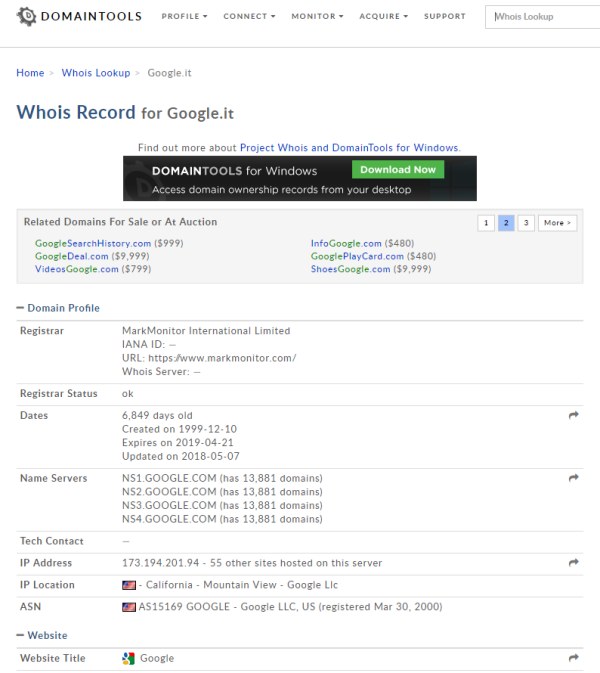
Task: Open the Support menu item
Action: [444, 17]
